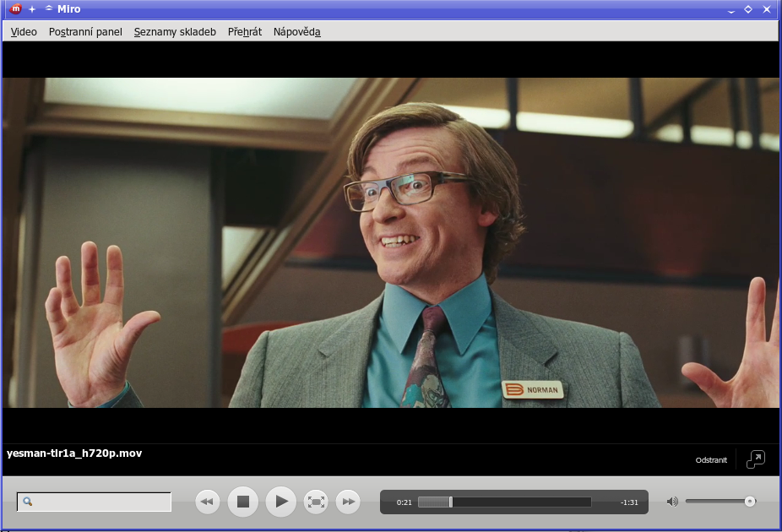Open the Video menu
The width and height of the screenshot is (782, 532).
[24, 32]
